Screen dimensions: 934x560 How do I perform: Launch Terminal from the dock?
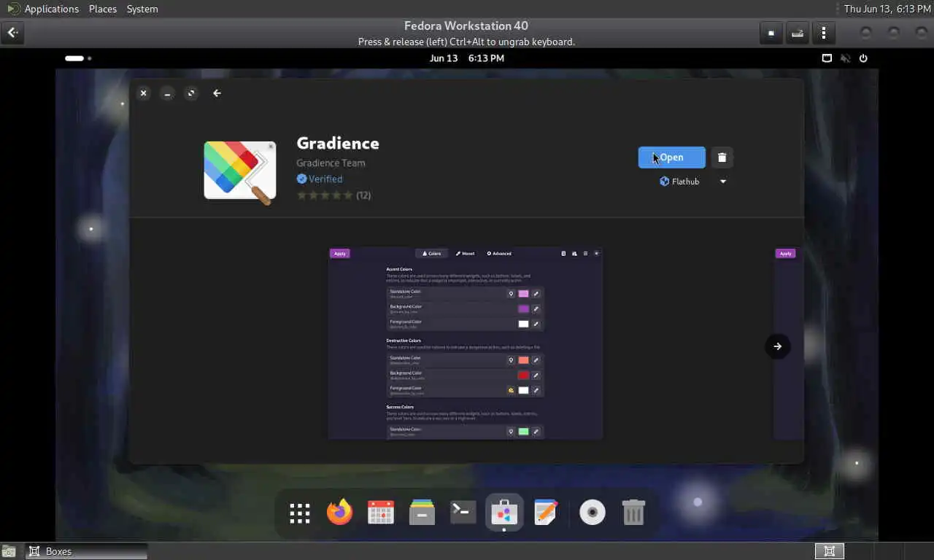463,512
